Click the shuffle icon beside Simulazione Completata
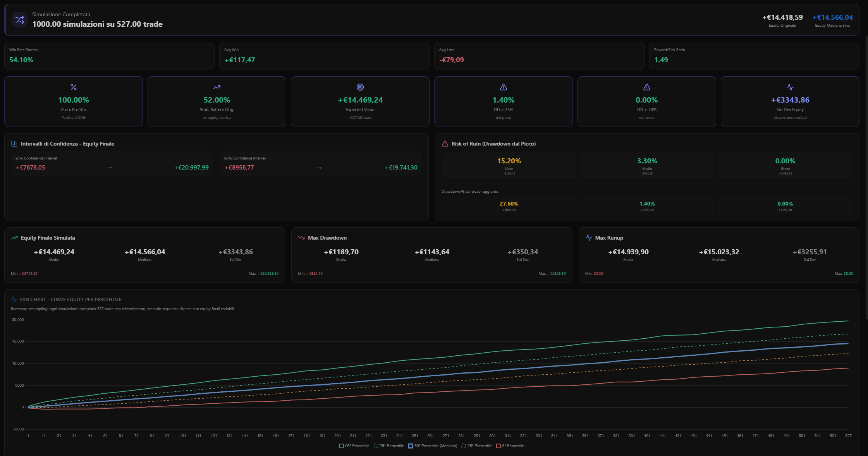This screenshot has width=868, height=456. [x=19, y=20]
